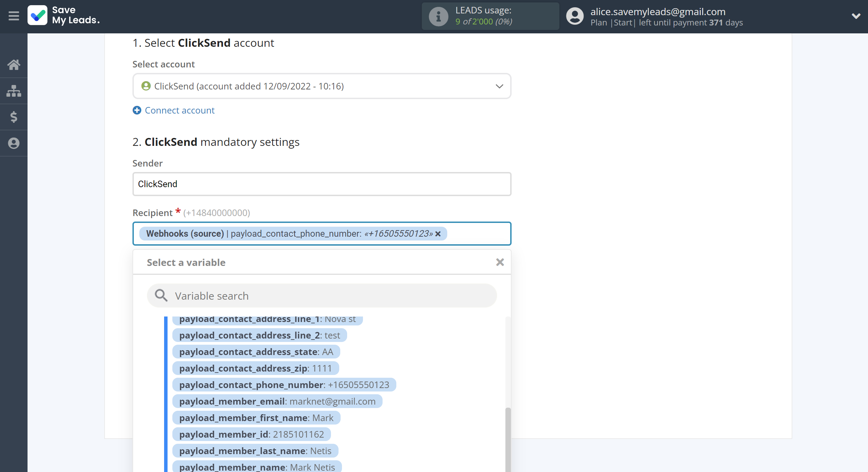
Task: Open the profile sidebar icon
Action: tap(14, 143)
